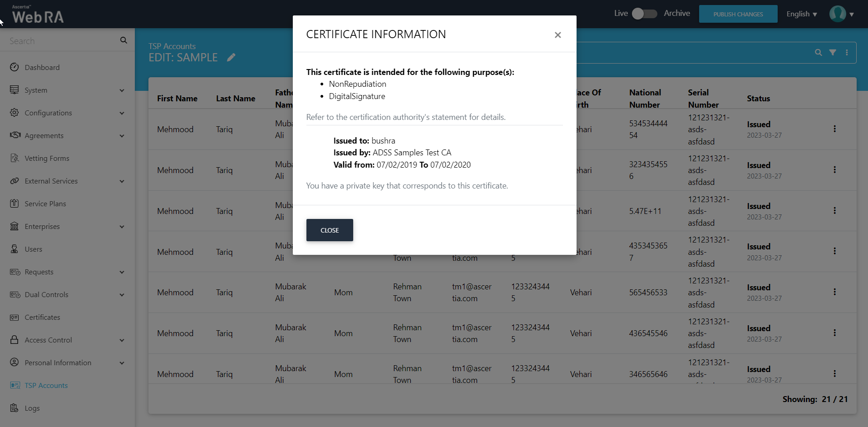Click the Logs icon in sidebar

pyautogui.click(x=15, y=408)
